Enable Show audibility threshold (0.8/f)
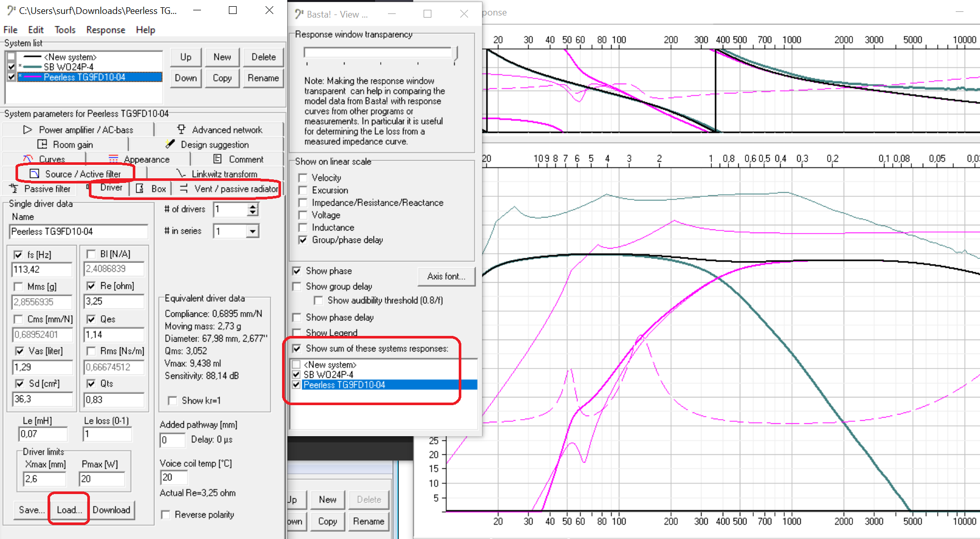Screen dimensions: 980x539 pyautogui.click(x=319, y=300)
